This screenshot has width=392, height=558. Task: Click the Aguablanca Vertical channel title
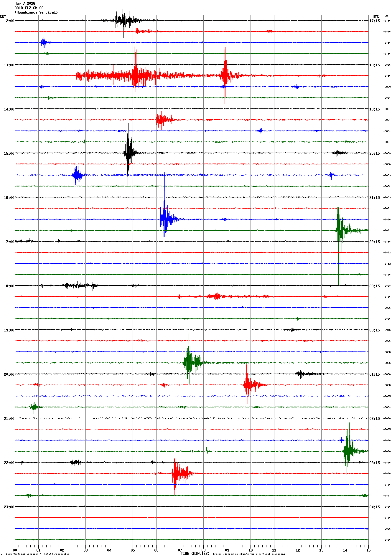pos(36,12)
